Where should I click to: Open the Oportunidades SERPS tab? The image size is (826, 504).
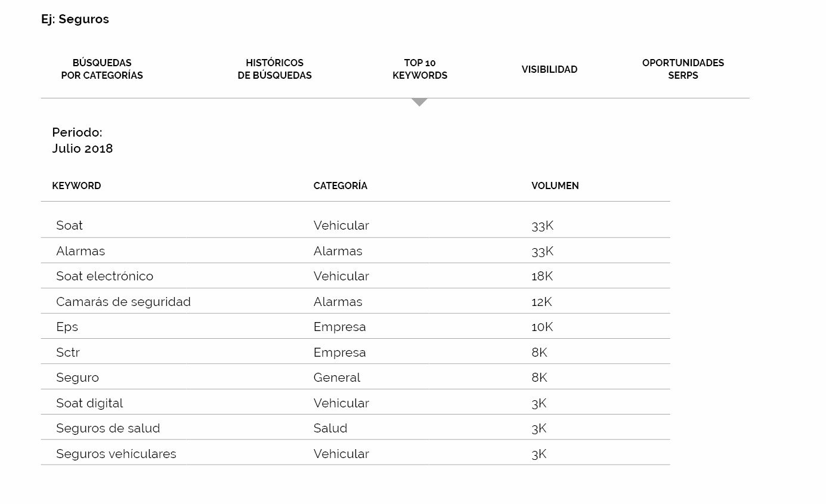683,69
